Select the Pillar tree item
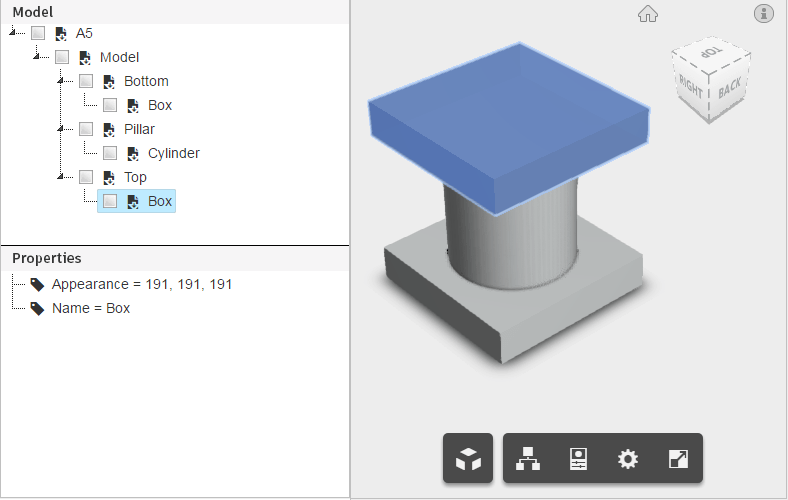This screenshot has height=500, width=788. [x=139, y=130]
